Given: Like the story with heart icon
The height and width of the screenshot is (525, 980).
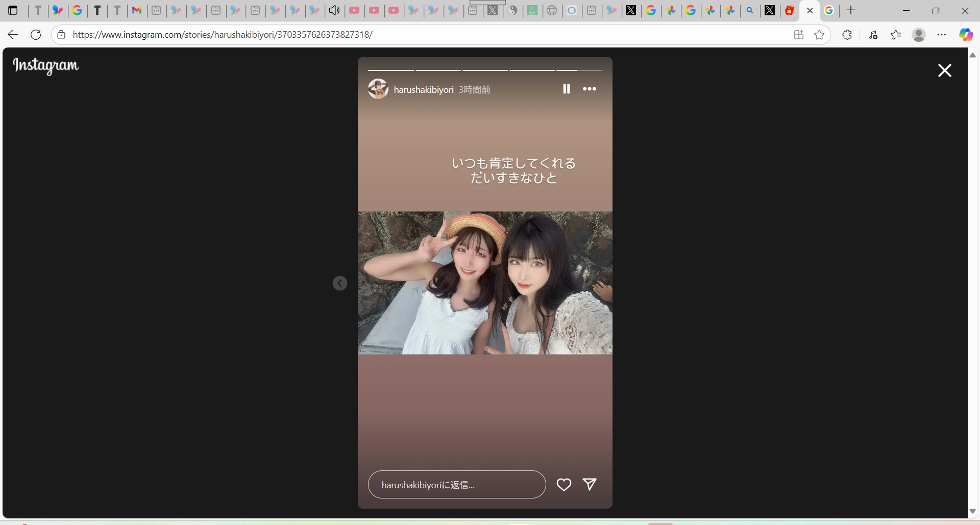Looking at the screenshot, I should [564, 485].
